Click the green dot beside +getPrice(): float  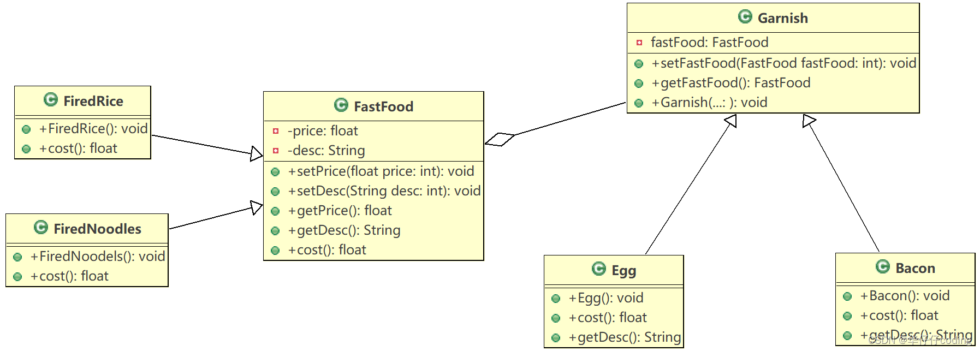coord(275,211)
